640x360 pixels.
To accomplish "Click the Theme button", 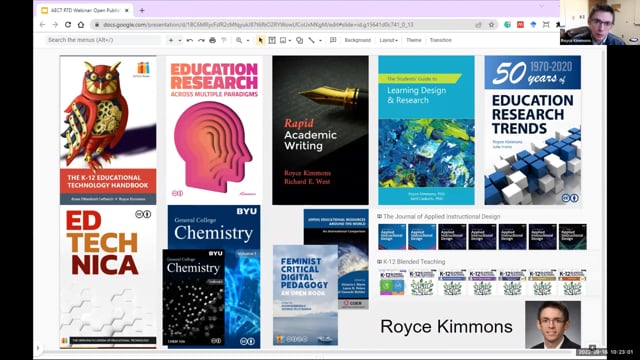I will coord(413,40).
